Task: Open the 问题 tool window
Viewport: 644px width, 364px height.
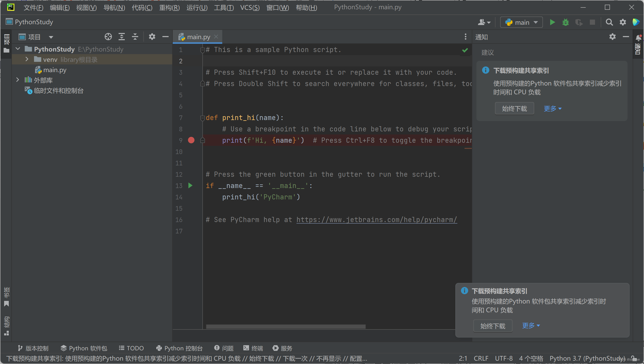Action: pos(224,348)
